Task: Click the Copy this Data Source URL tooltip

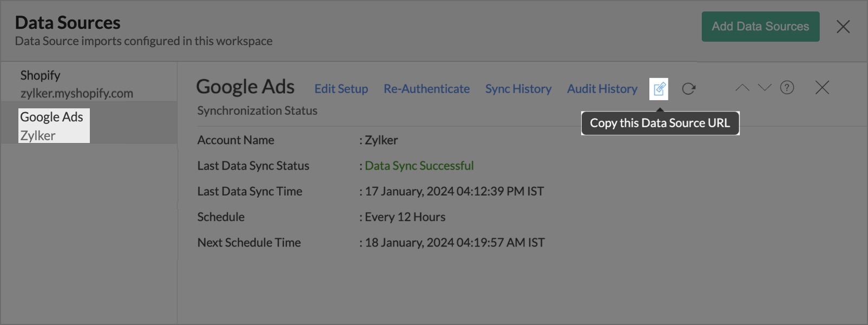Action: tap(660, 123)
